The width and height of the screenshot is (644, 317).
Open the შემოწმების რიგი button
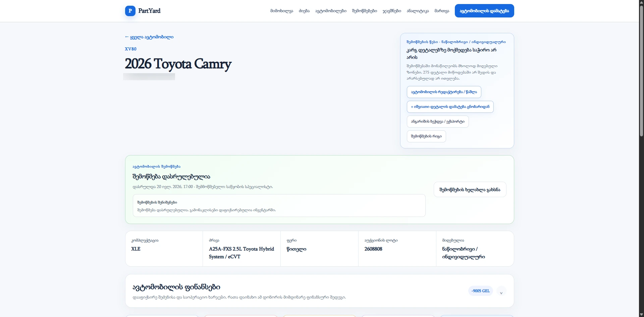(x=426, y=136)
